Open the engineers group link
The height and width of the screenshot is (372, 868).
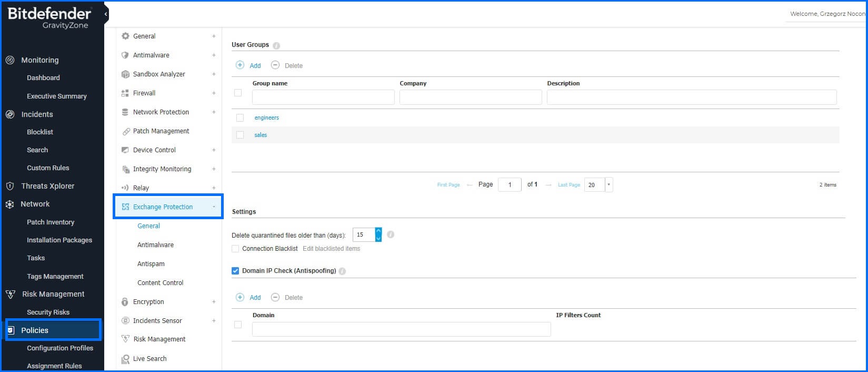[267, 118]
